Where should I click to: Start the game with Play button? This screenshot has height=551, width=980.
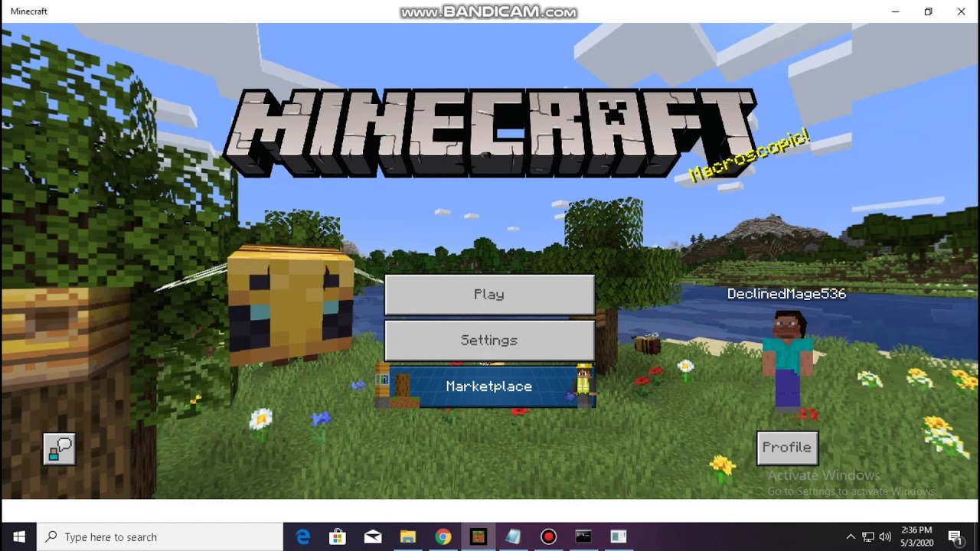pos(489,295)
